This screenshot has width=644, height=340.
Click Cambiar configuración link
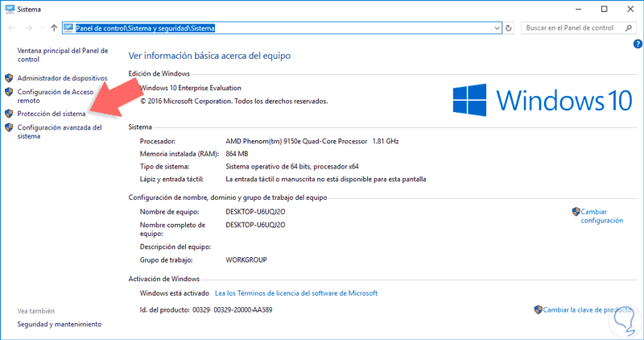601,216
